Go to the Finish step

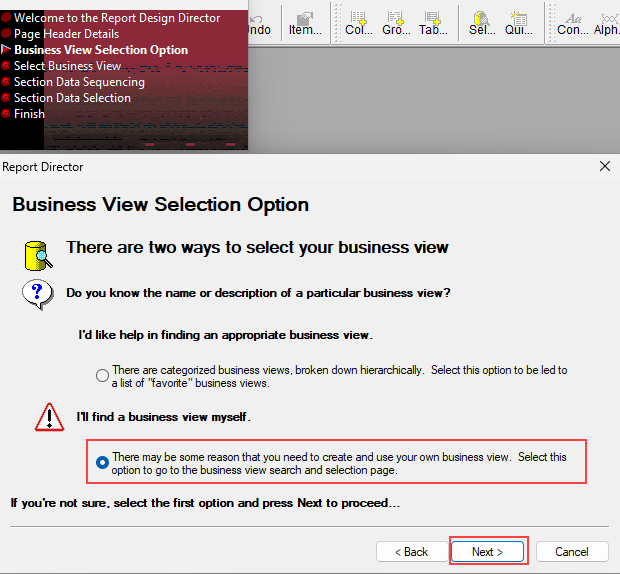point(29,114)
